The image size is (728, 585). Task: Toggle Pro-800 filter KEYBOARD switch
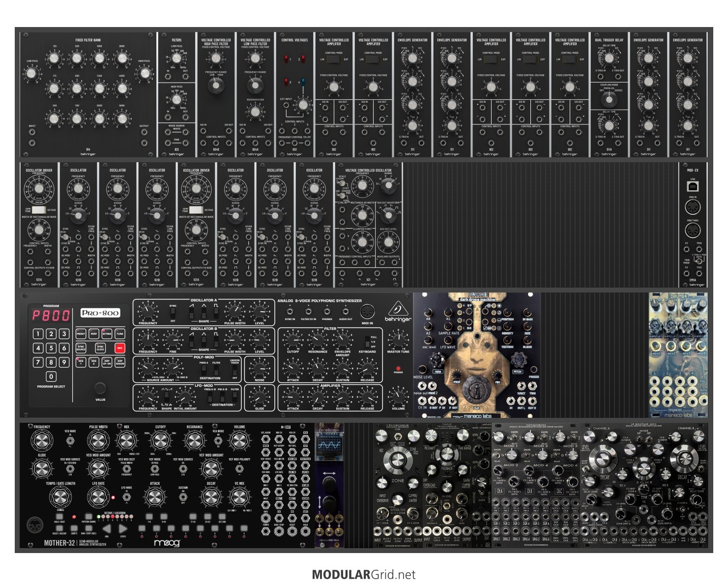pos(366,341)
